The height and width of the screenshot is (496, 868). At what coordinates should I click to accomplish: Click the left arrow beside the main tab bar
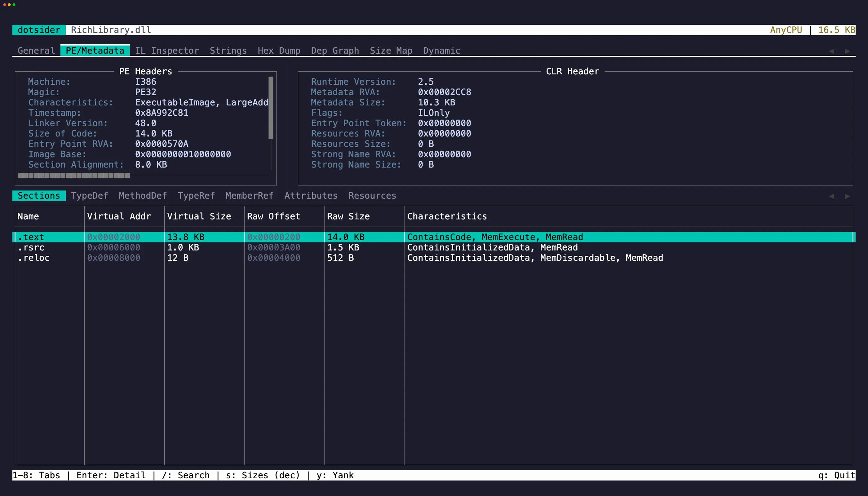[832, 51]
